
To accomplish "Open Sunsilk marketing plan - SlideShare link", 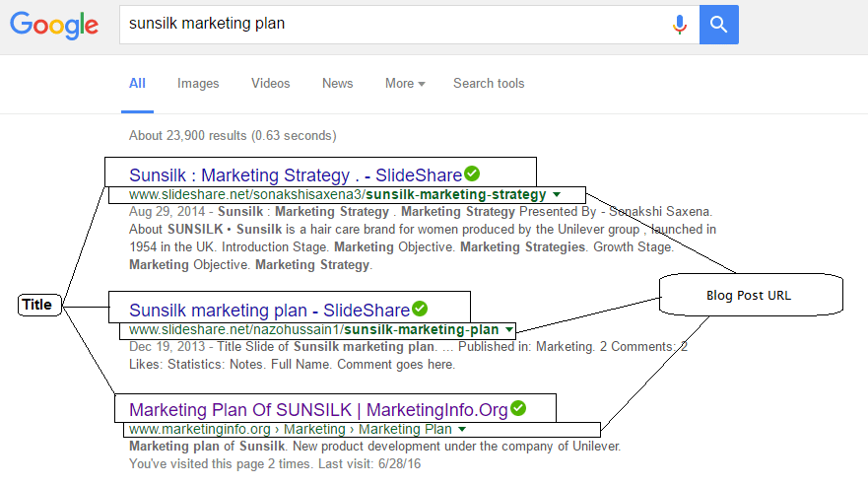I will [270, 310].
